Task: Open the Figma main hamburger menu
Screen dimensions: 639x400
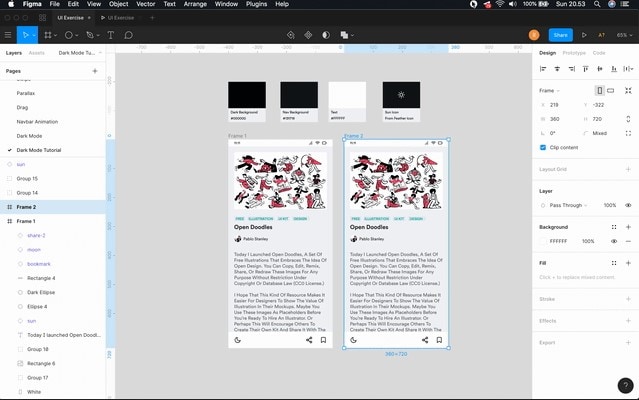Action: 8,35
